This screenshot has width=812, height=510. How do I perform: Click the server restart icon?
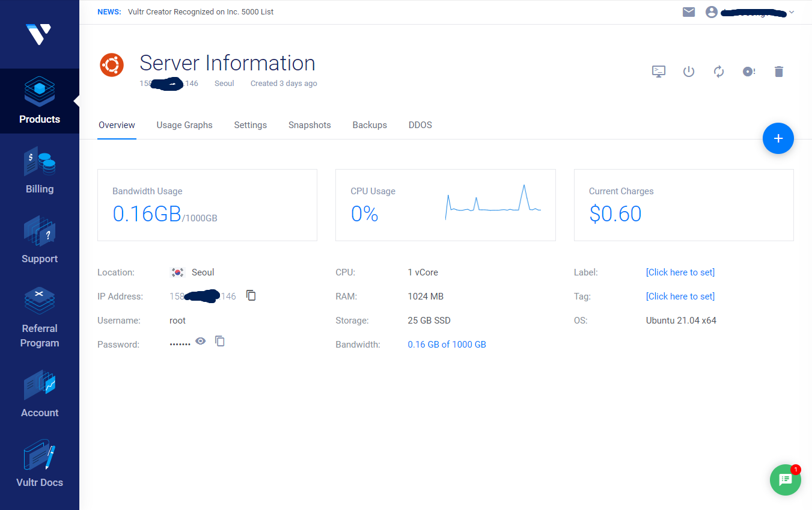pos(719,72)
